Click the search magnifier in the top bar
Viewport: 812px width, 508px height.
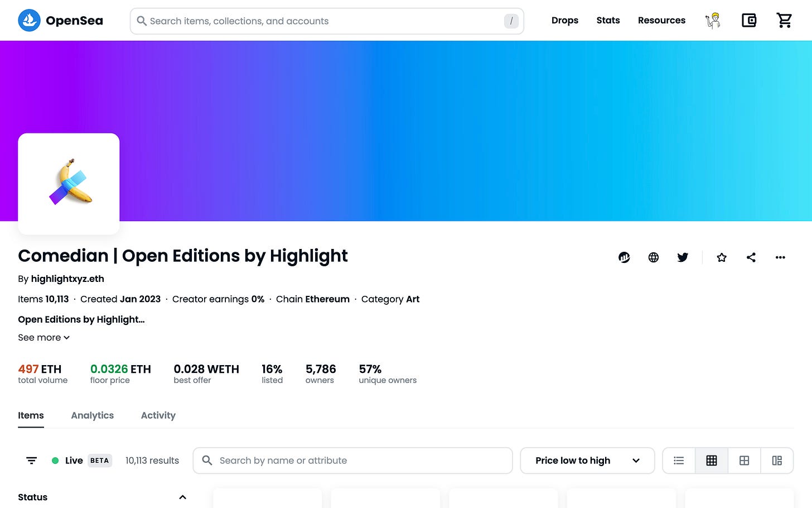(142, 21)
